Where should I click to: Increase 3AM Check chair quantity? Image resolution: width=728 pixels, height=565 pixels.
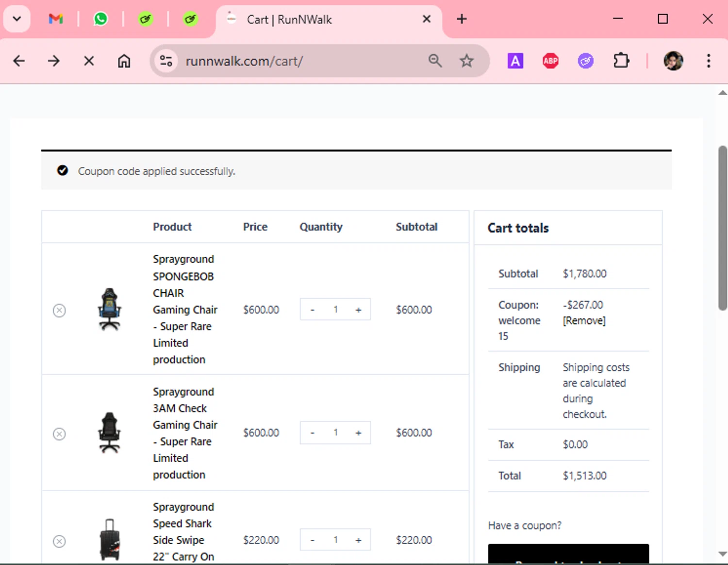click(358, 433)
